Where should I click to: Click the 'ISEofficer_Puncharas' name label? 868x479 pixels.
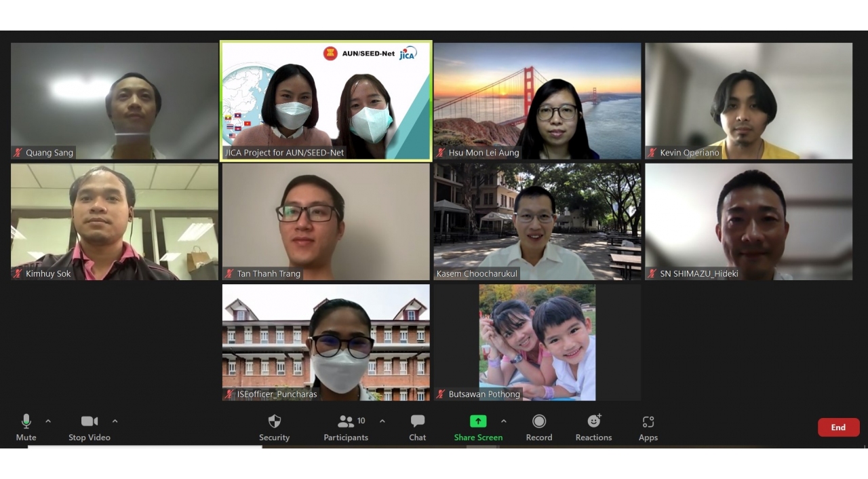277,394
